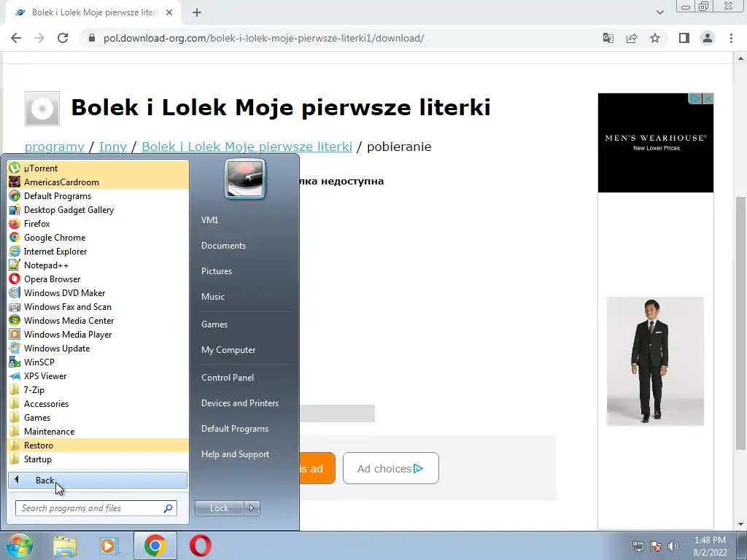This screenshot has height=560, width=747.
Task: Open the Action Center flag icon
Action: (656, 546)
